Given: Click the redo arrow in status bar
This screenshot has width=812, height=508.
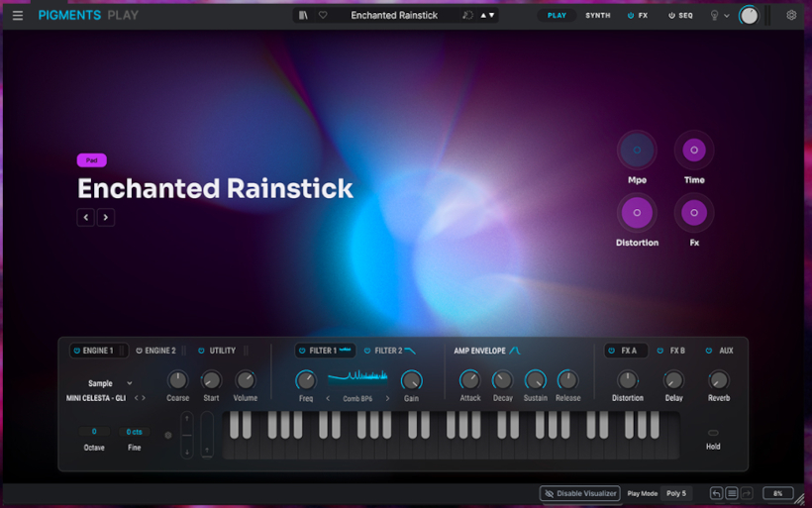Looking at the screenshot, I should pos(747,493).
